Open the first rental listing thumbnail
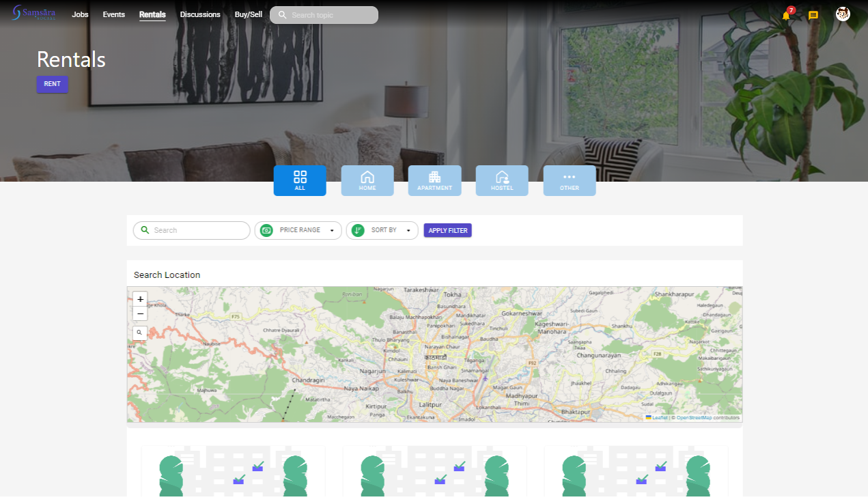Viewport: 868px width, 504px height. coord(233,471)
